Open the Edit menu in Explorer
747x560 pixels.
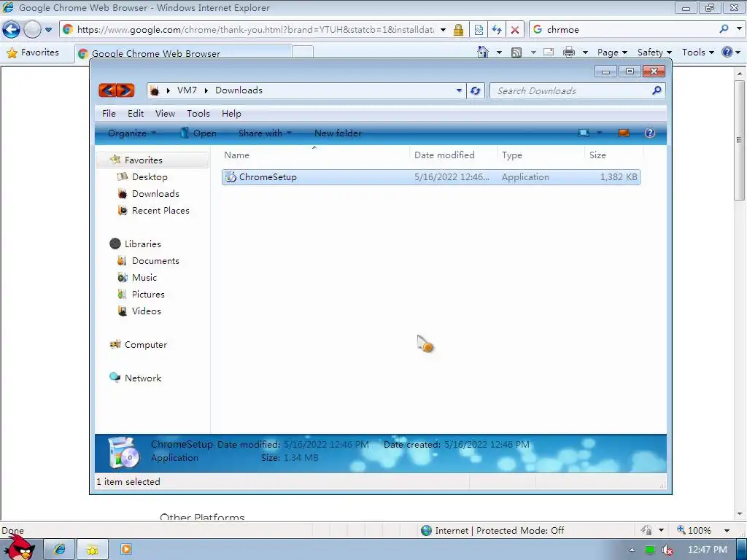[x=136, y=113]
